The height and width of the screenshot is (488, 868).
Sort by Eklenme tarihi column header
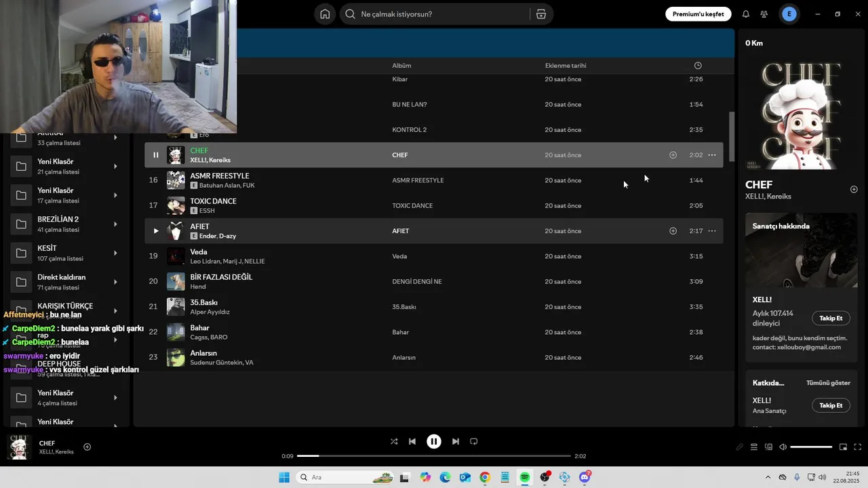click(x=566, y=66)
